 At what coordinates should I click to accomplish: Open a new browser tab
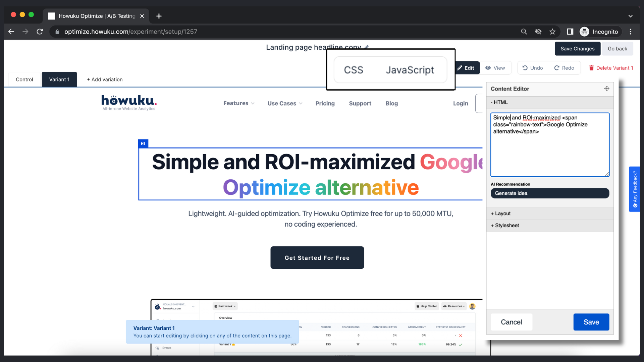[x=159, y=16]
